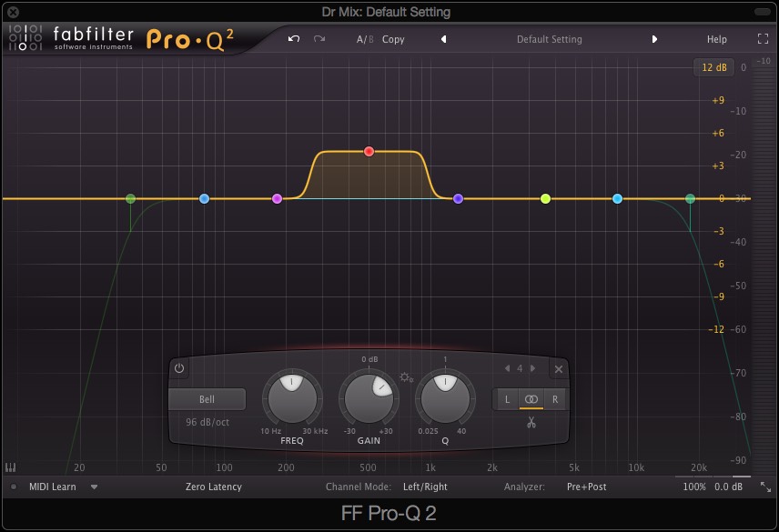Select the magenta band node near 200 Hz
Viewport: 779px width, 532px height.
pos(278,199)
